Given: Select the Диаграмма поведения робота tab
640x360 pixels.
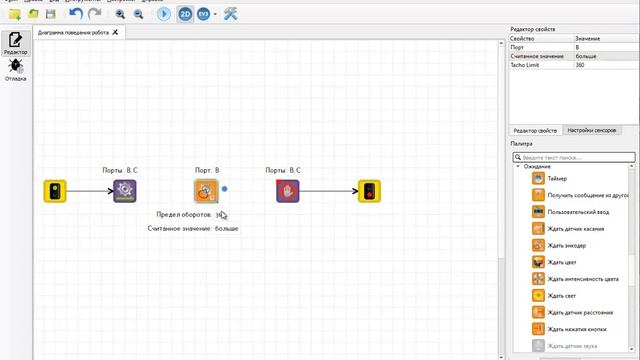Looking at the screenshot, I should click(73, 32).
